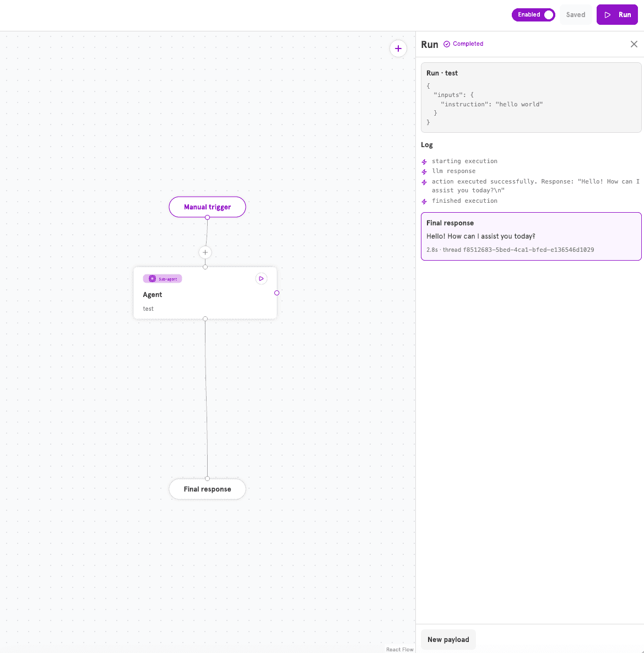Click the 'finished execution' log entry
Screen dimensions: 644x653
464,201
